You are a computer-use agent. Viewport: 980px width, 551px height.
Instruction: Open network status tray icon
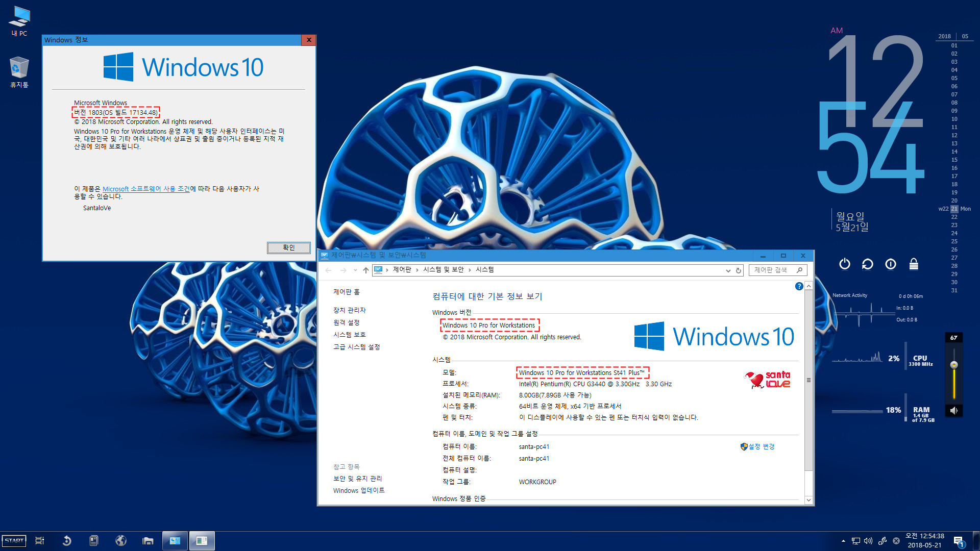click(x=856, y=541)
